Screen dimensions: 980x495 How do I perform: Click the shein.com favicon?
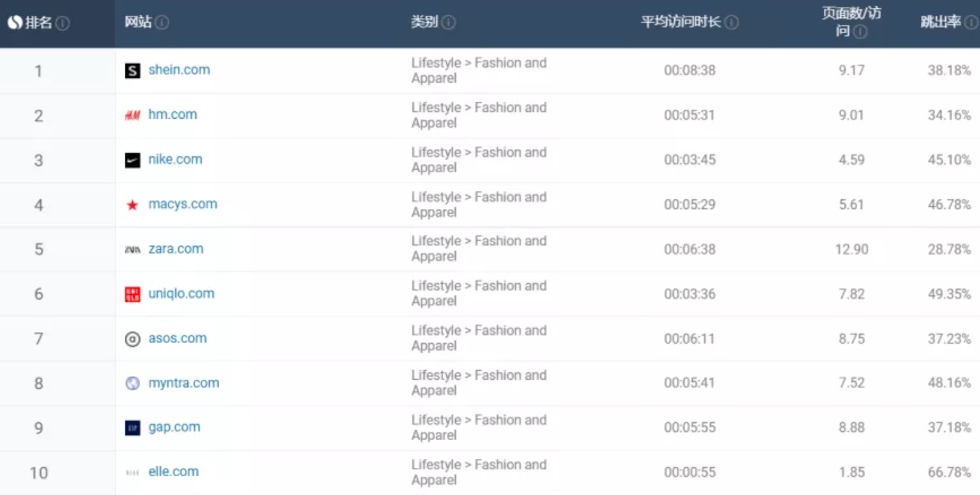(x=133, y=70)
